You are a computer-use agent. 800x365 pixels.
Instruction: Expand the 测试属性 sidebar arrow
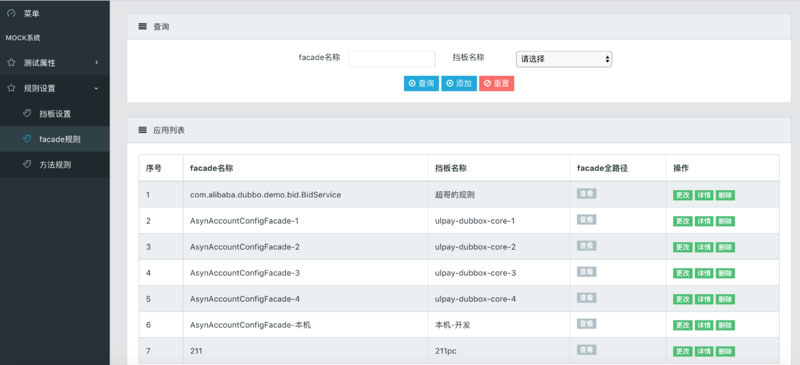coord(97,63)
